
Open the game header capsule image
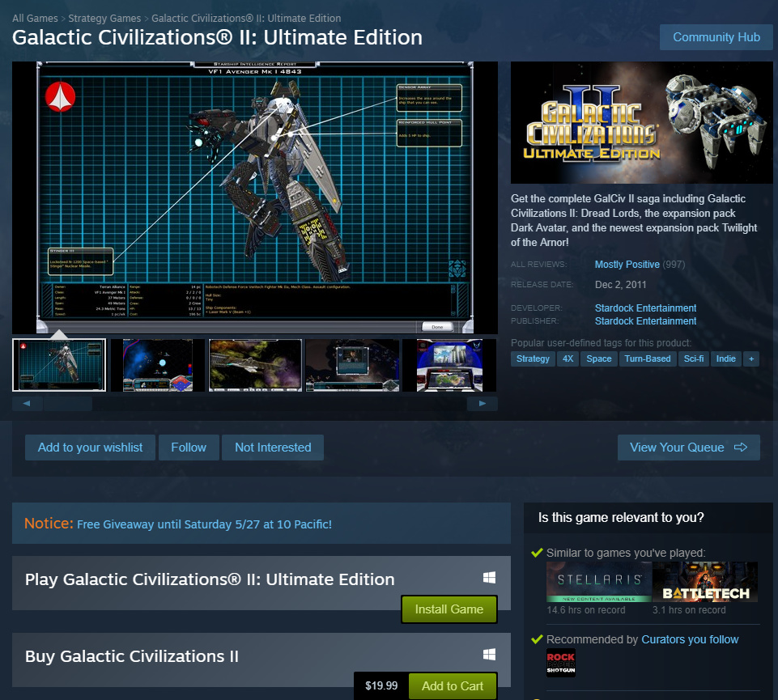point(641,122)
